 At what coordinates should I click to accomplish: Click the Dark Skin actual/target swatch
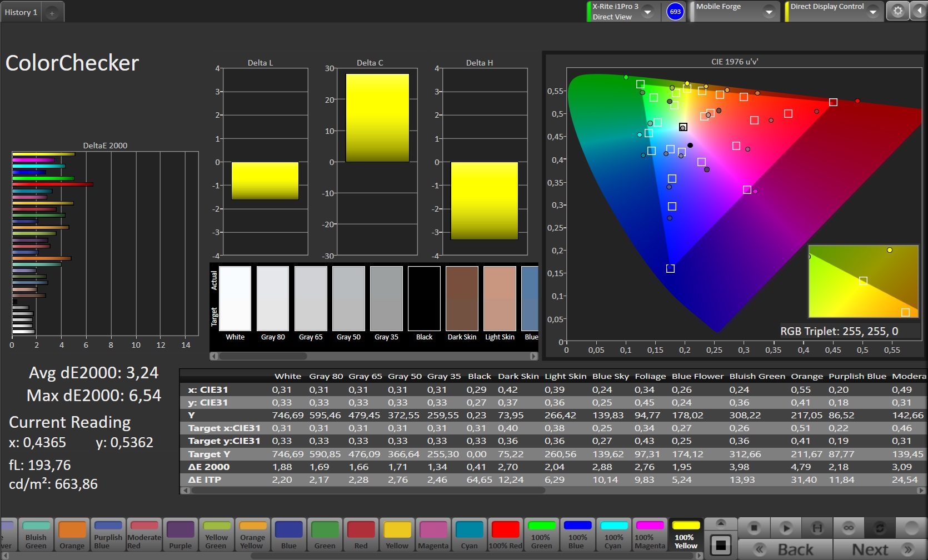[462, 298]
